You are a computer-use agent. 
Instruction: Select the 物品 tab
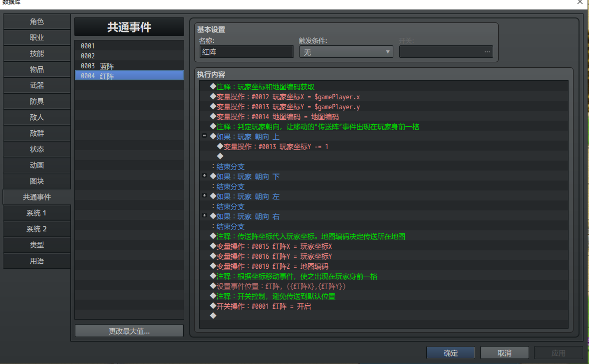click(37, 69)
